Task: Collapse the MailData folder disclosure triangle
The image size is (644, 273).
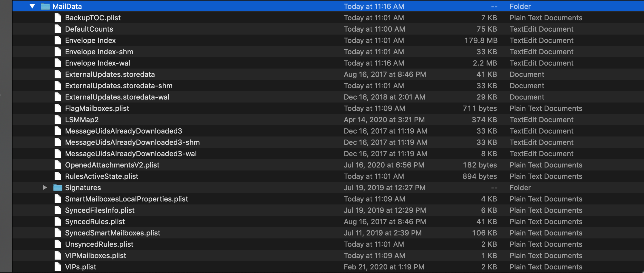Action: pos(32,6)
